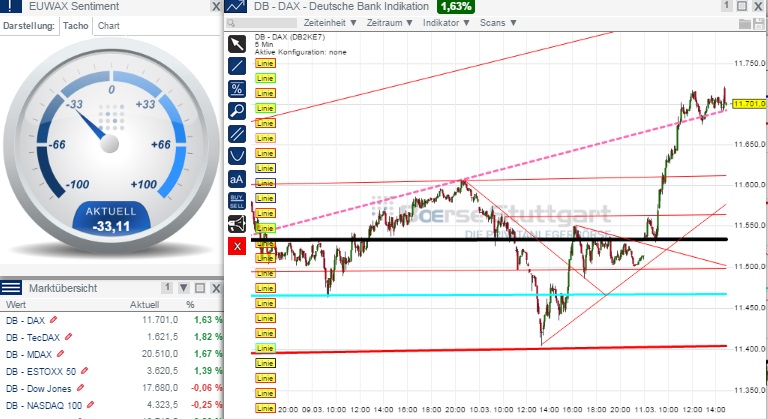Select the DB - DAX row
This screenshot has width=768, height=419.
click(x=111, y=320)
